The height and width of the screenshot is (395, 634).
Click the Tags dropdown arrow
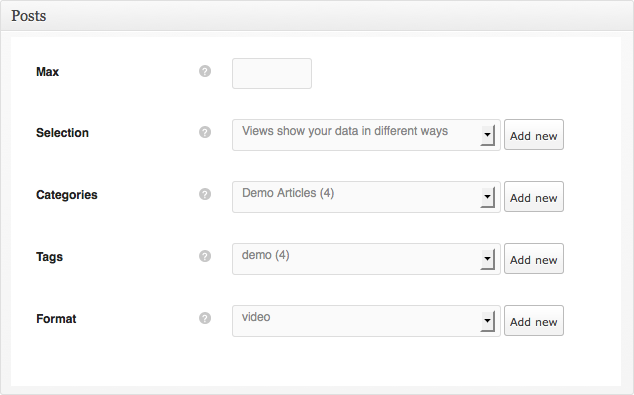point(488,259)
